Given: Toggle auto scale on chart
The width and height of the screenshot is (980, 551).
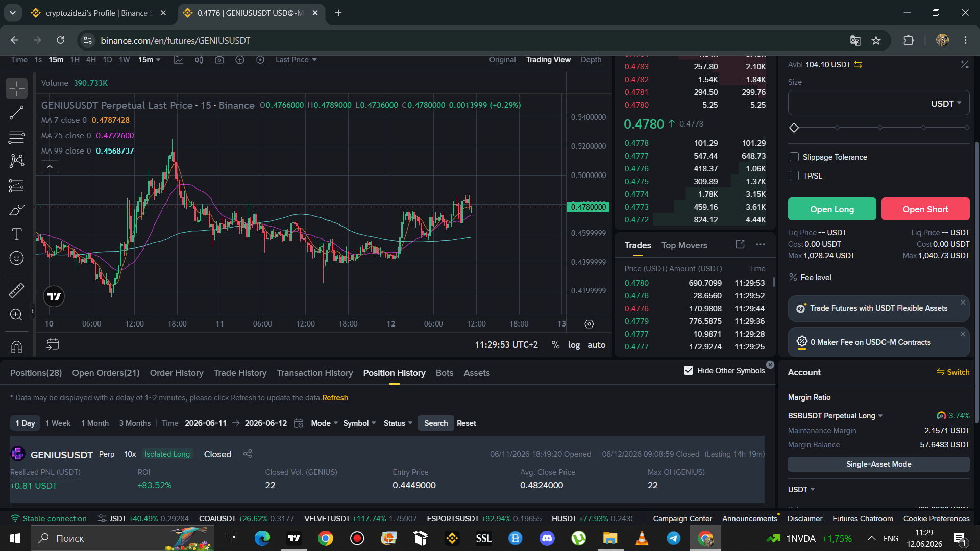Looking at the screenshot, I should point(597,345).
